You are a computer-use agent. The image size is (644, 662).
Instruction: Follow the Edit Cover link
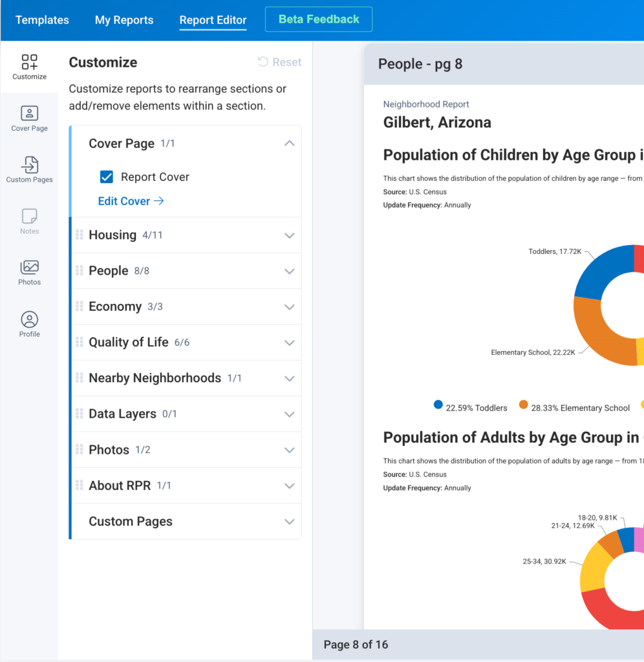tap(131, 201)
